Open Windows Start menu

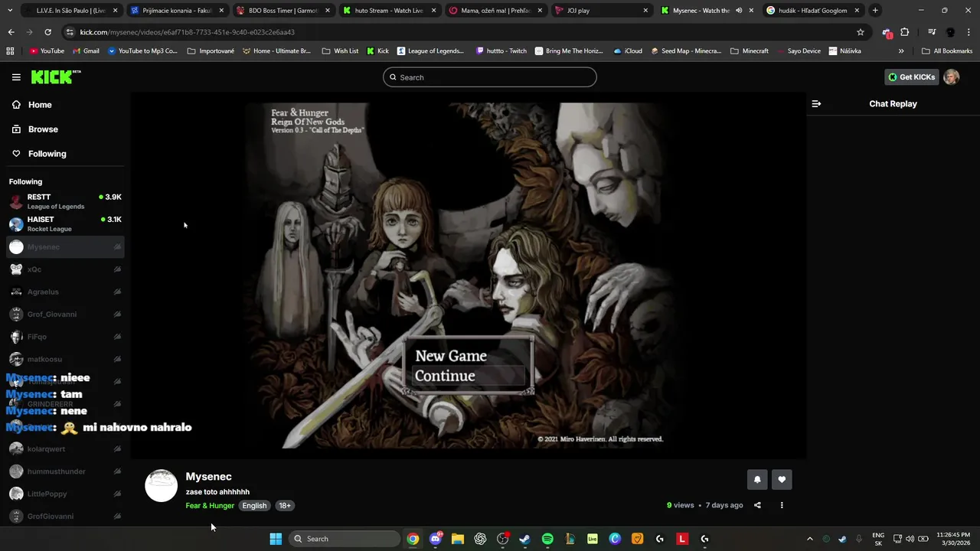276,539
